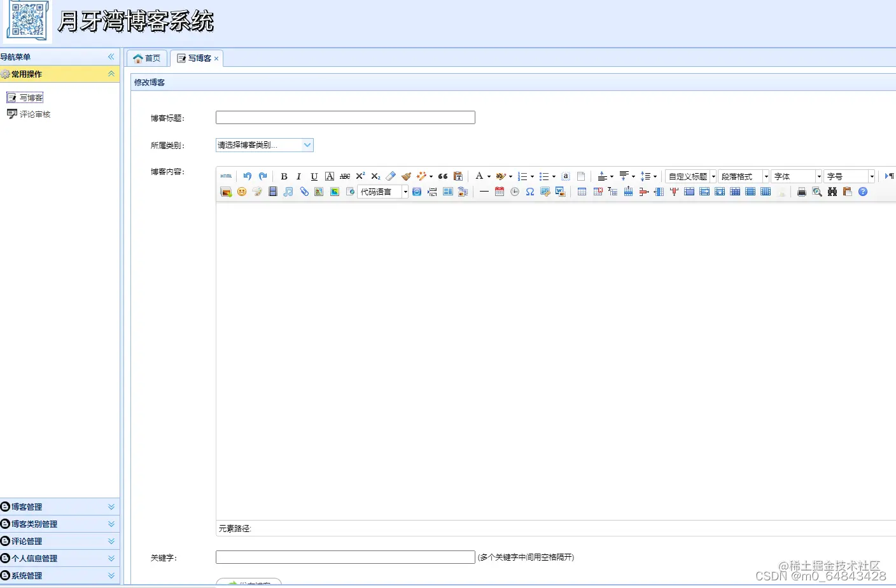This screenshot has width=896, height=588.
Task: Insert video with film icon
Action: tap(273, 192)
